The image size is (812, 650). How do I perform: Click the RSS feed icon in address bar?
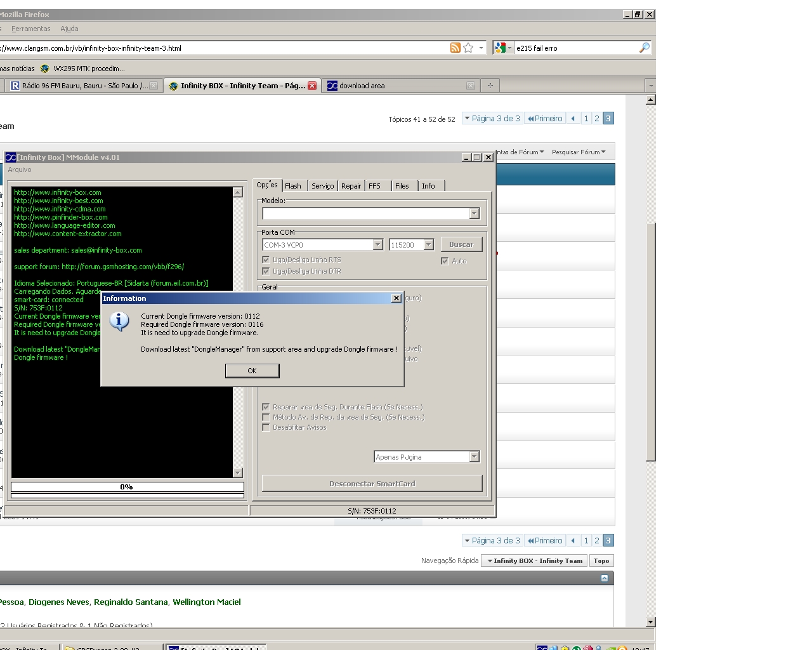click(x=455, y=48)
